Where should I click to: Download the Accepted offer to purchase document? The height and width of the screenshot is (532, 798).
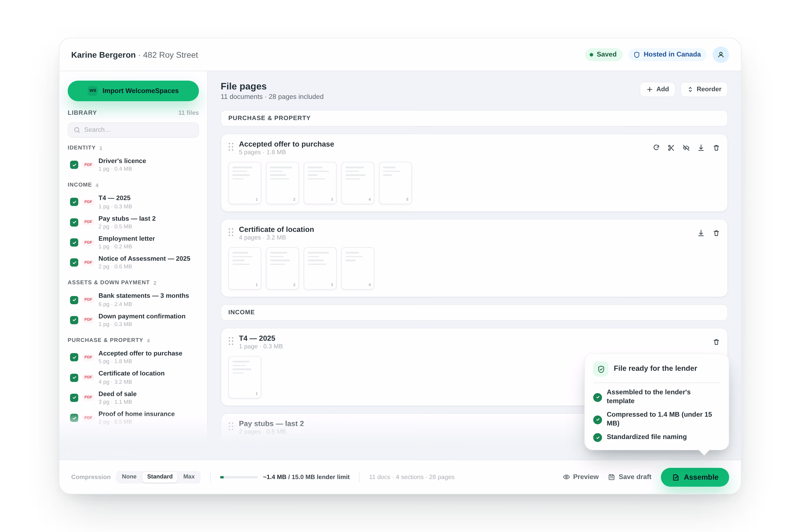tap(701, 148)
